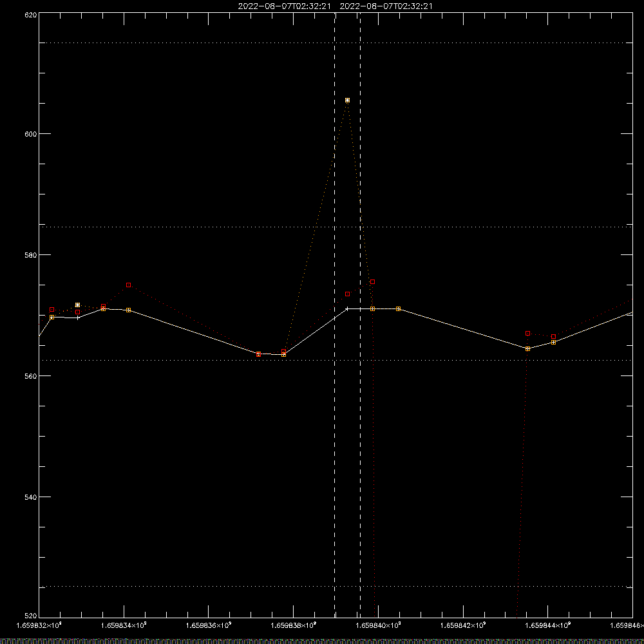Image resolution: width=644 pixels, height=644 pixels.
Task: Click the 1.659832×10⁹ x-axis label
Action: pyautogui.click(x=39, y=625)
